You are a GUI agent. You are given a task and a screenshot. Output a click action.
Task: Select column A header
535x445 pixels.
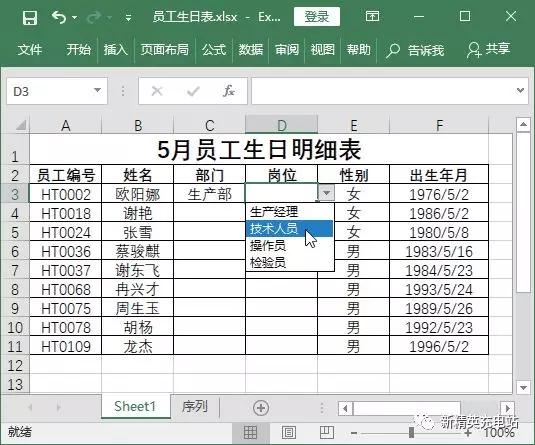(x=66, y=125)
